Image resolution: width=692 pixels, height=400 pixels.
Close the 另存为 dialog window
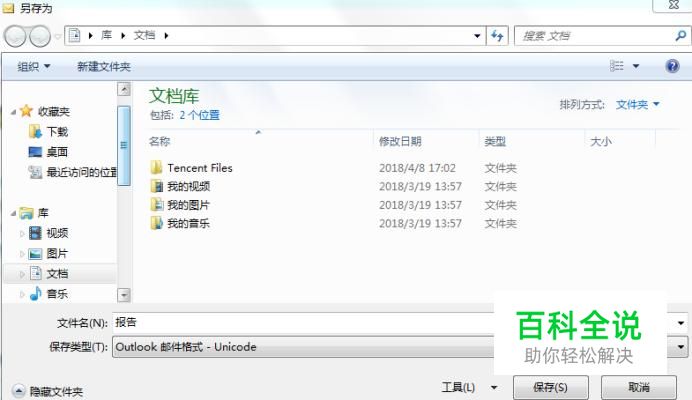click(x=673, y=5)
